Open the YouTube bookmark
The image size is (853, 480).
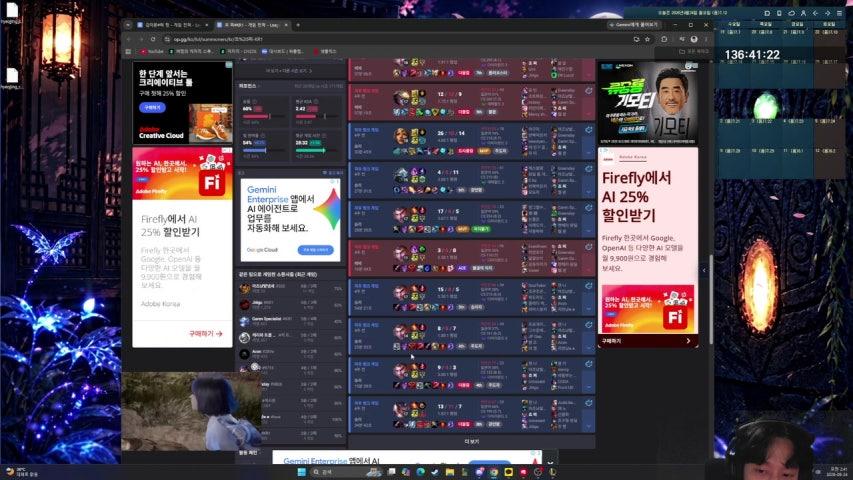point(152,51)
